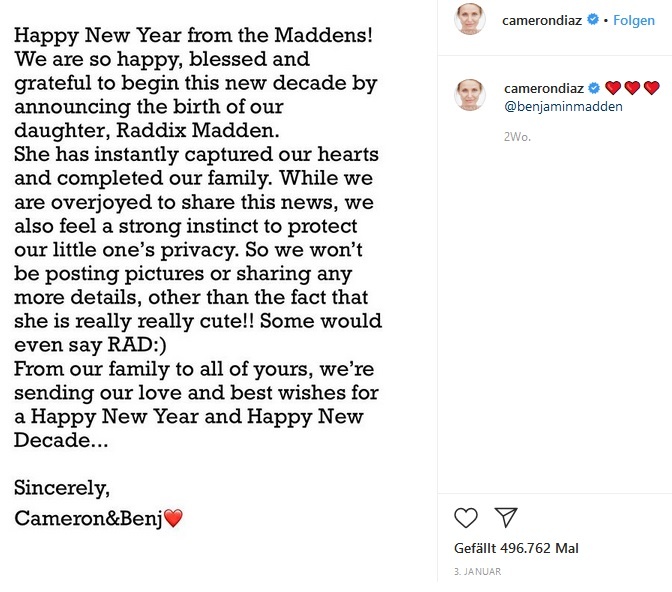The image size is (672, 592).
Task: Open the header profile picture avatar
Action: click(470, 19)
